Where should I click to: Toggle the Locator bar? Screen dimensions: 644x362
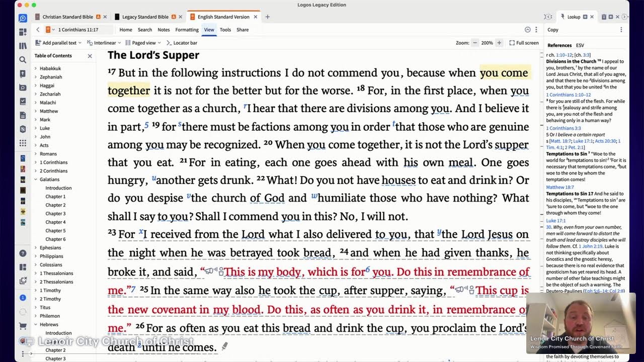[x=182, y=43]
